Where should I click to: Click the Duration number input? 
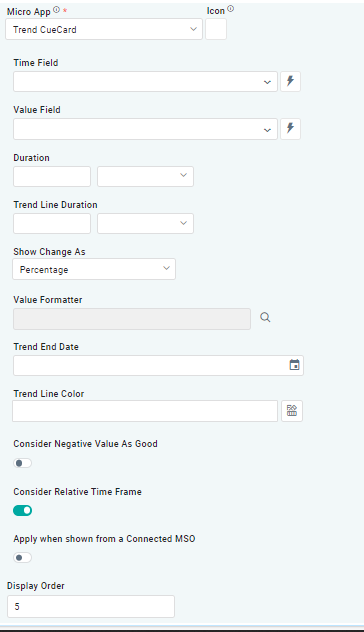click(x=52, y=176)
